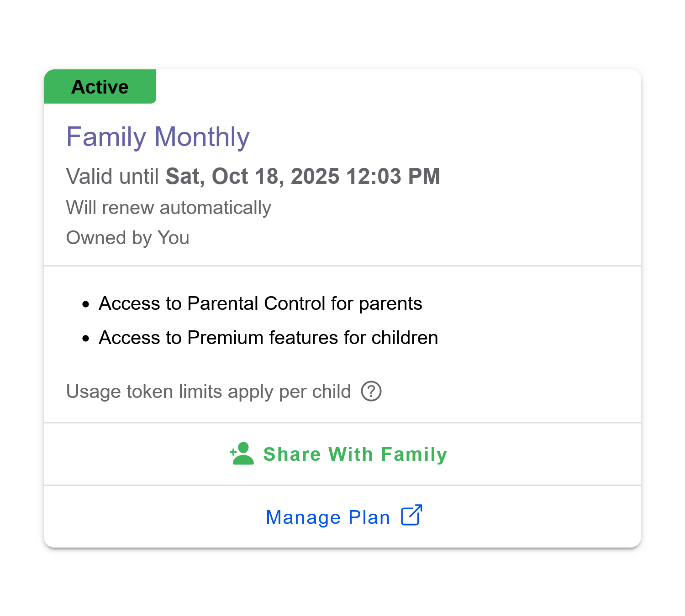Expand the Family Monthly plan details
The image size is (685, 616).
click(x=158, y=136)
